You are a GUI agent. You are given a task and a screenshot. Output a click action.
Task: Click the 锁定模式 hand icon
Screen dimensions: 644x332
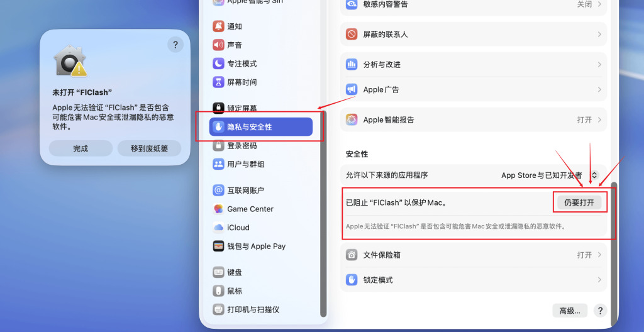click(x=352, y=280)
